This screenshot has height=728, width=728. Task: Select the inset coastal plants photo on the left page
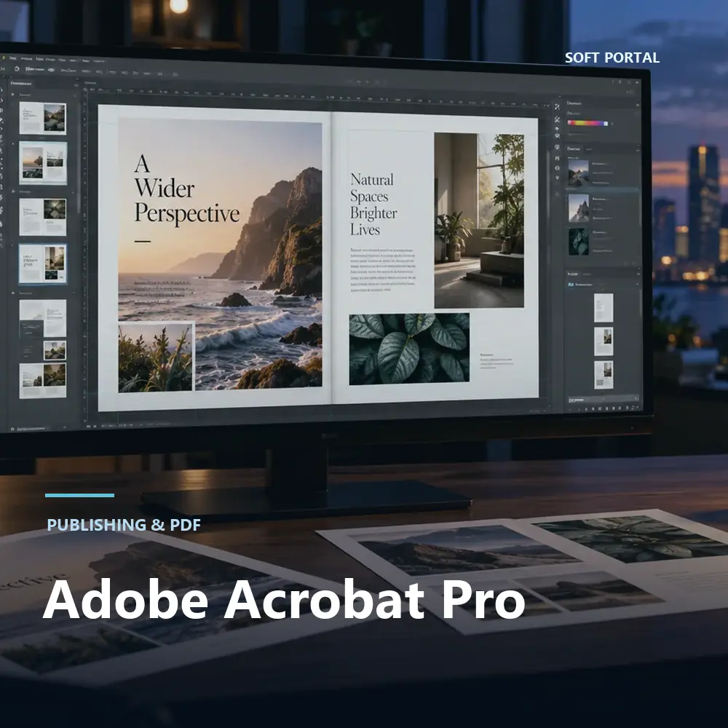click(x=156, y=357)
